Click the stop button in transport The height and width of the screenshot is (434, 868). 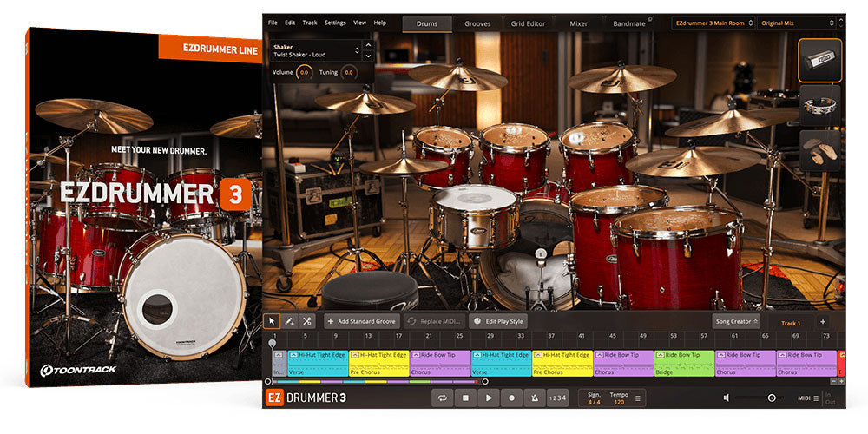[x=465, y=398]
